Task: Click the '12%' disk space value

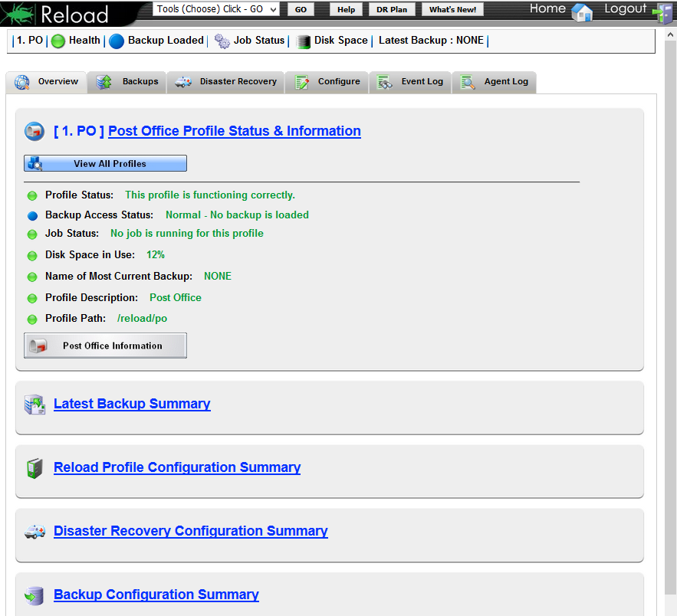Action: click(x=156, y=254)
